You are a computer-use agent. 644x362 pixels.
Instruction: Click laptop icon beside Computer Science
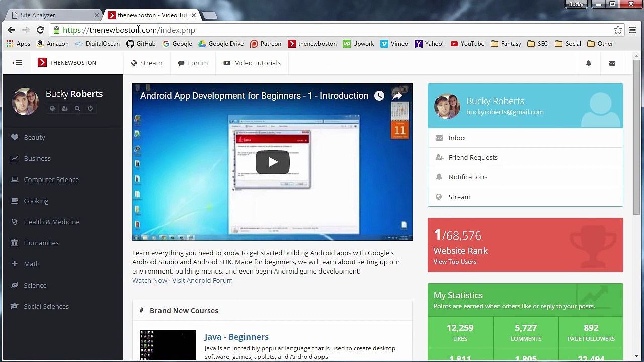15,179
